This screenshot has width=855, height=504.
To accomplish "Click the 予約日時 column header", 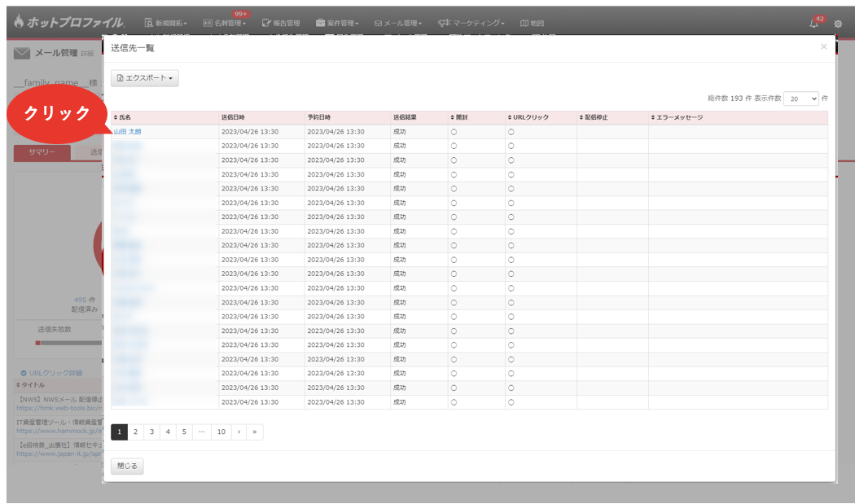I will click(x=319, y=117).
